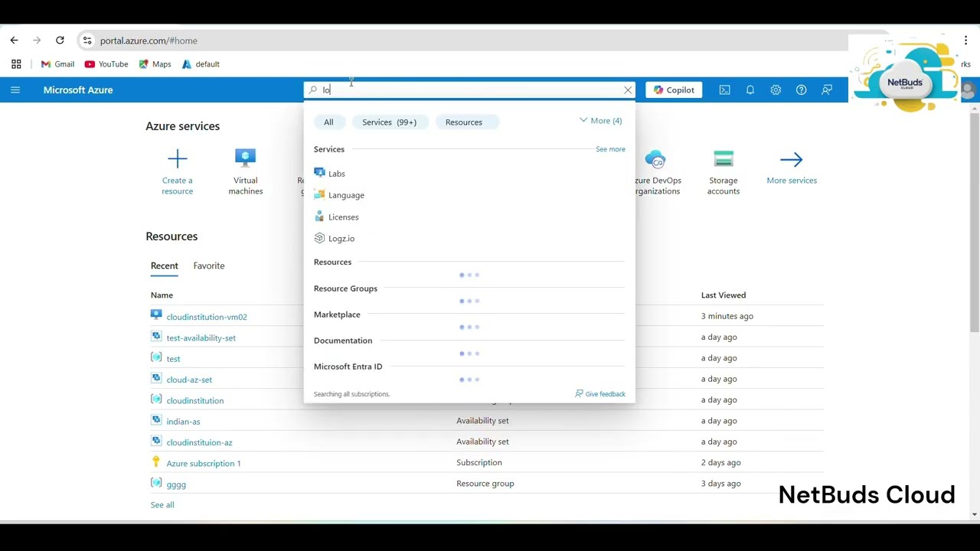The width and height of the screenshot is (980, 551).
Task: Click the browser back arrow
Action: (14, 41)
